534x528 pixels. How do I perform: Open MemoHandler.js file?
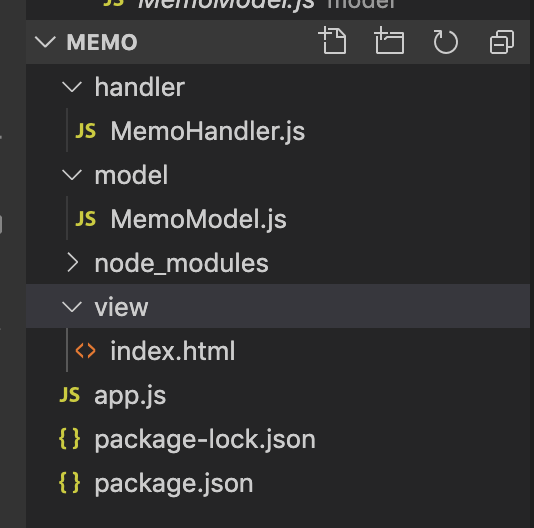(207, 131)
